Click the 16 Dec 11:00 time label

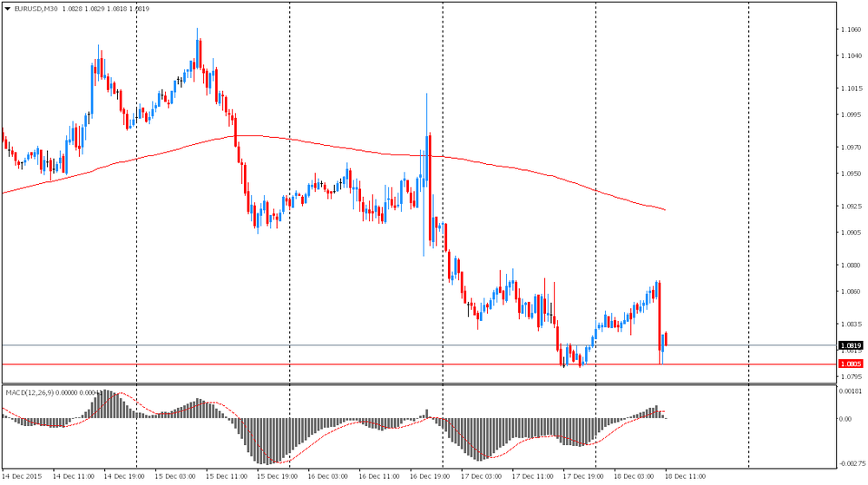click(x=380, y=476)
